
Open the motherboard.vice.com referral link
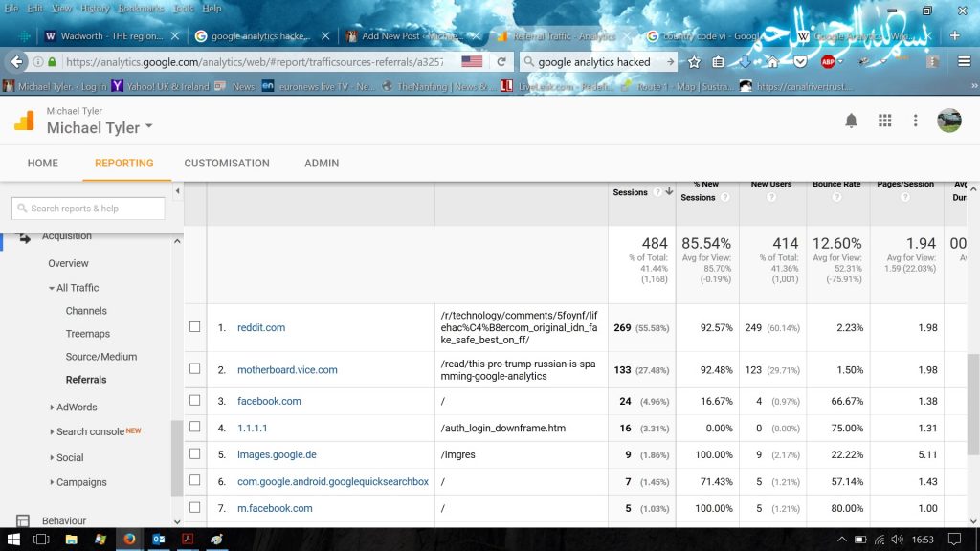(287, 370)
